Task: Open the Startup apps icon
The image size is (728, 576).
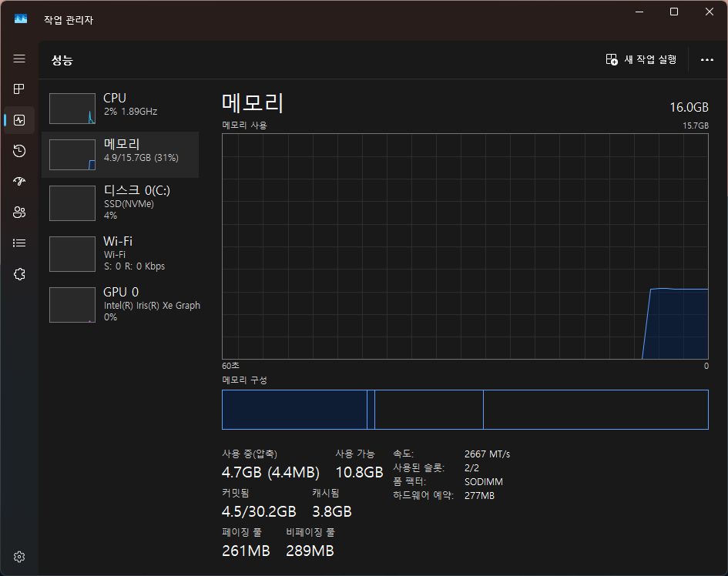Action: point(20,182)
